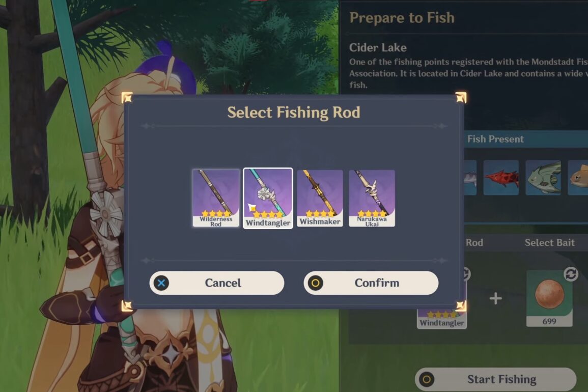588x392 pixels.
Task: Click the Cancel button
Action: (217, 283)
